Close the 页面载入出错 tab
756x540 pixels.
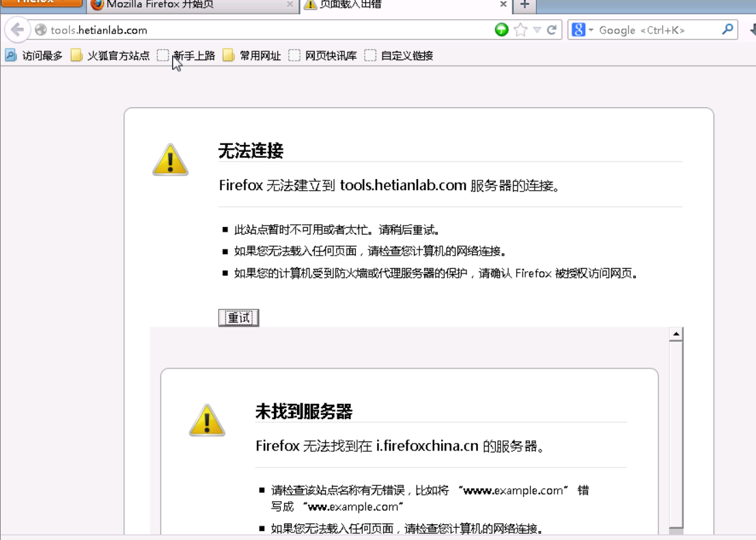pos(503,4)
